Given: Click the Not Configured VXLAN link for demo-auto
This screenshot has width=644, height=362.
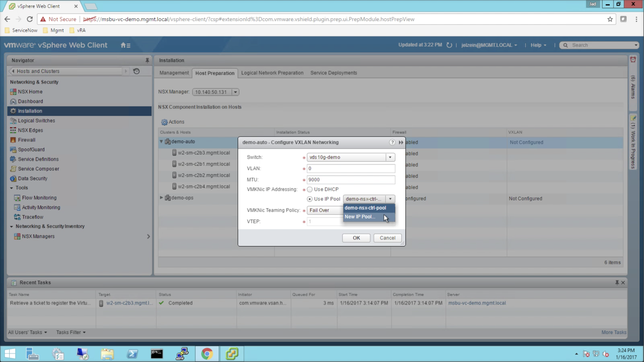Looking at the screenshot, I should coord(526,142).
